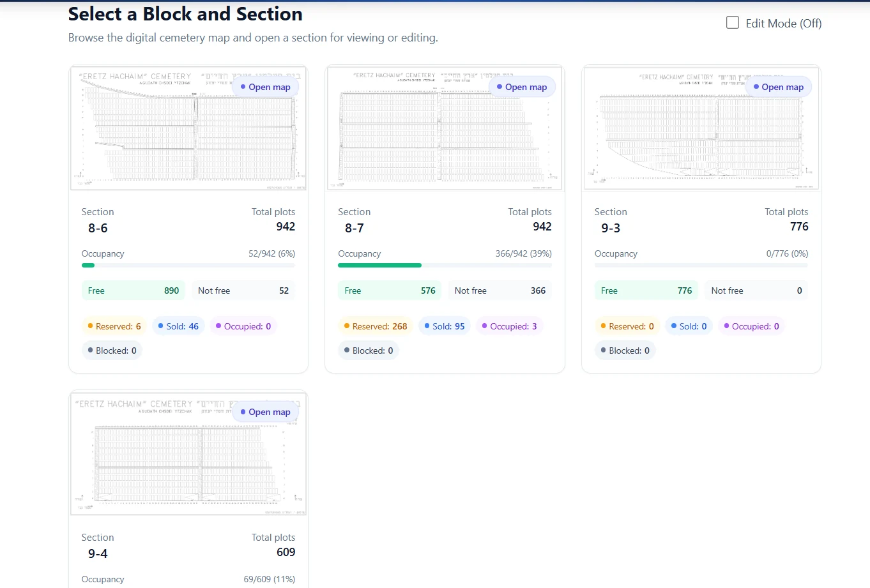Select the Not free 52 box
This screenshot has width=870, height=588.
point(243,290)
